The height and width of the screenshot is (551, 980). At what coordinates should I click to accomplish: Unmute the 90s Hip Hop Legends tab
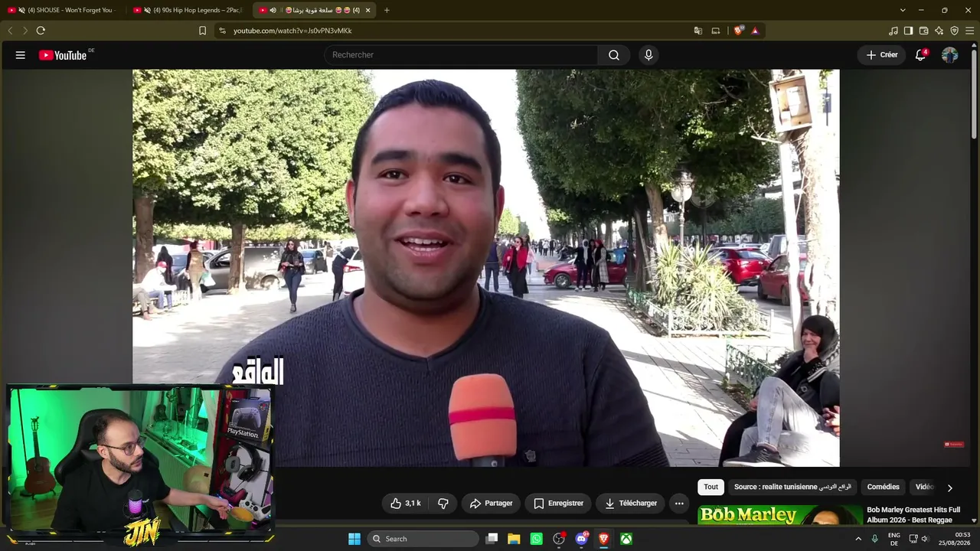[147, 10]
